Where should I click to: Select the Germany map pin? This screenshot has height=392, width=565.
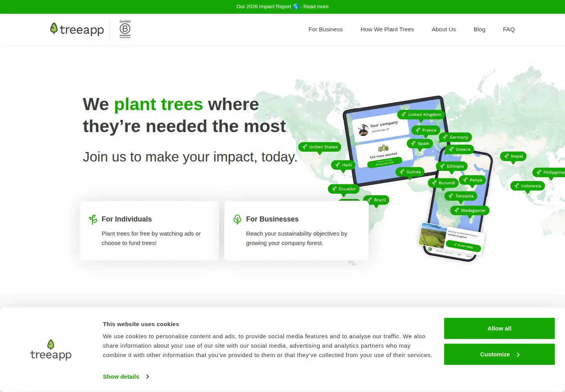pos(455,137)
